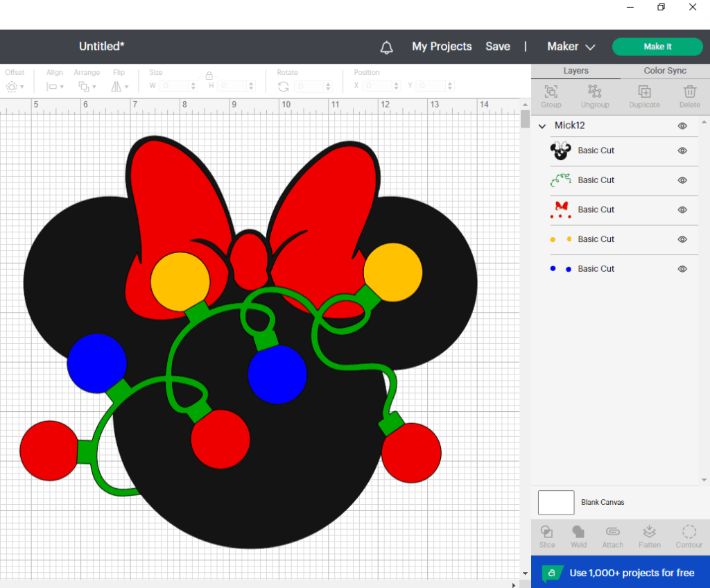
Task: Click the green Make It button
Action: (657, 46)
